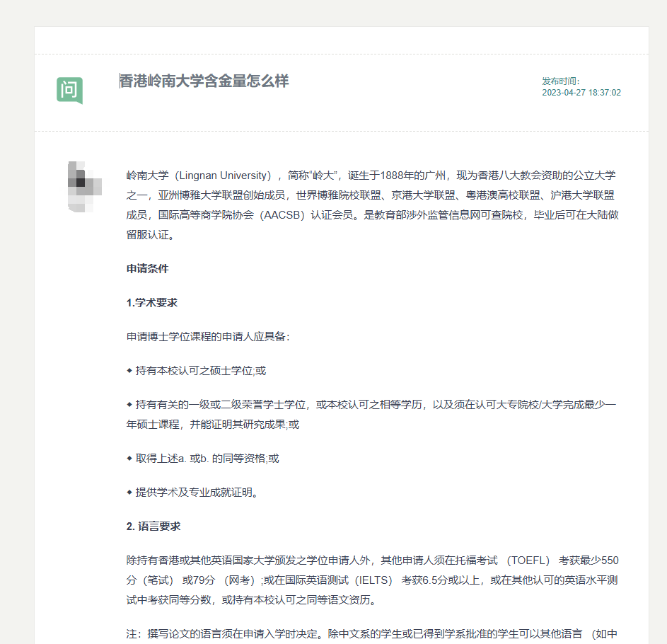Click the line 申请博士学位课程的申请人应具备

pyautogui.click(x=208, y=337)
